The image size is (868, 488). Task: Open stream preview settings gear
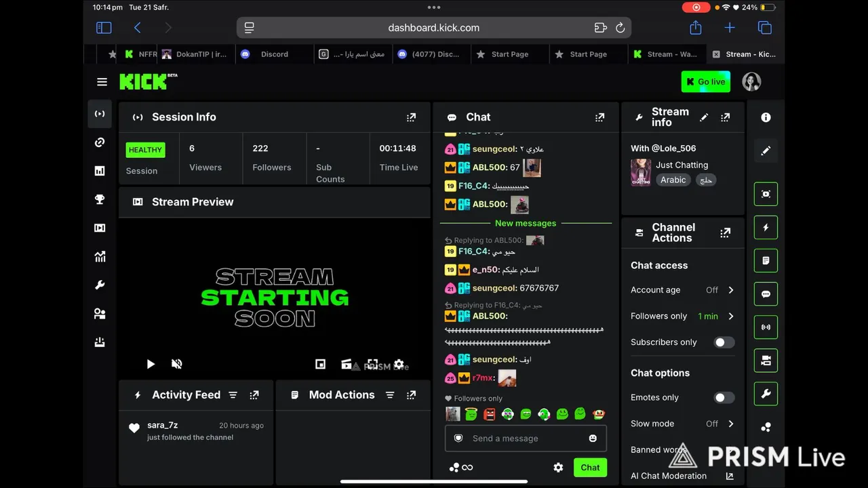pyautogui.click(x=399, y=364)
